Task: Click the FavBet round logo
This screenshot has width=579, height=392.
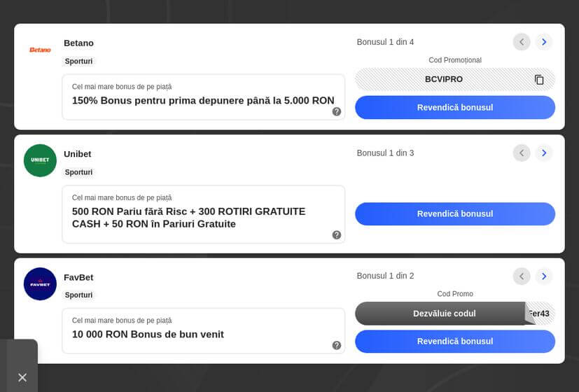Action: pyautogui.click(x=40, y=283)
